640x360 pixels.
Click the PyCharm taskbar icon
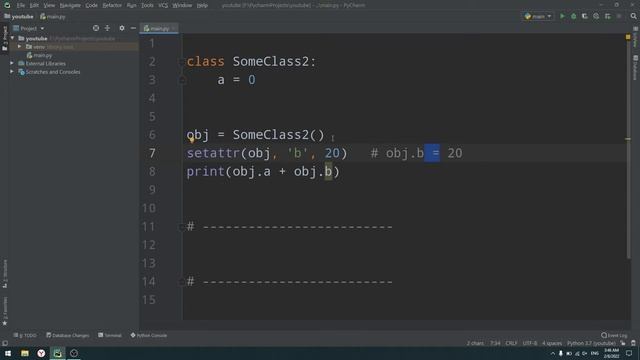[58, 353]
